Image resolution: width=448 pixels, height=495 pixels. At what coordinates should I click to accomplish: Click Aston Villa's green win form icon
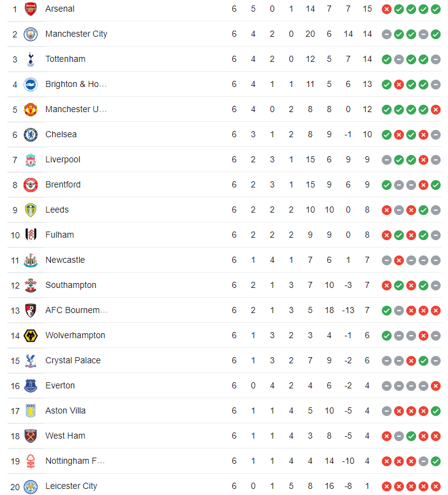436,411
